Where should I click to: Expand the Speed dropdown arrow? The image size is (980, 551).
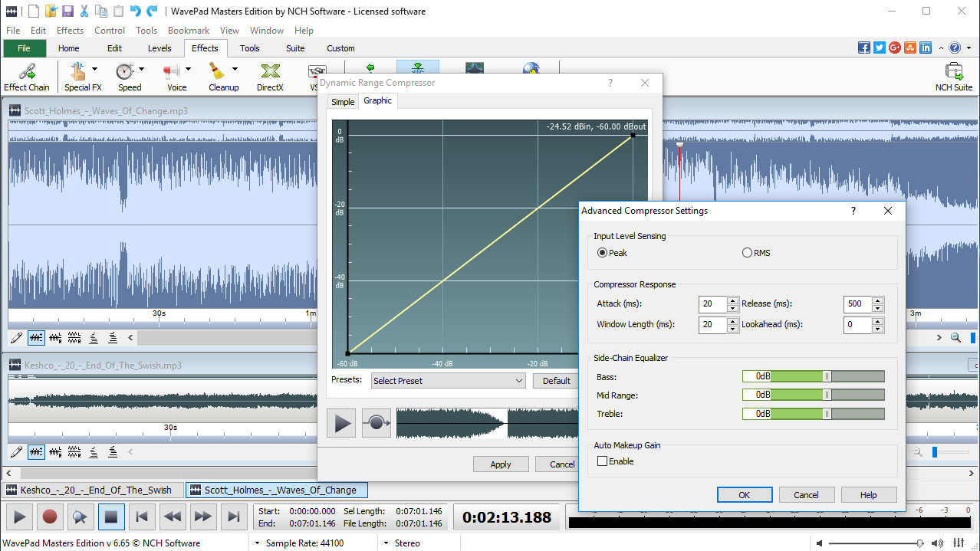[141, 70]
